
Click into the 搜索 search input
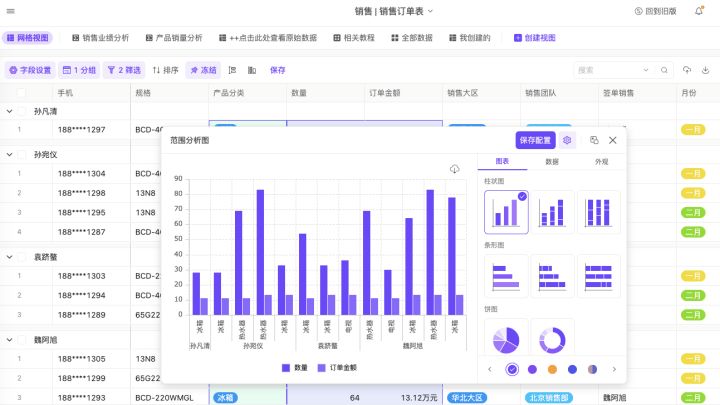pyautogui.click(x=608, y=70)
